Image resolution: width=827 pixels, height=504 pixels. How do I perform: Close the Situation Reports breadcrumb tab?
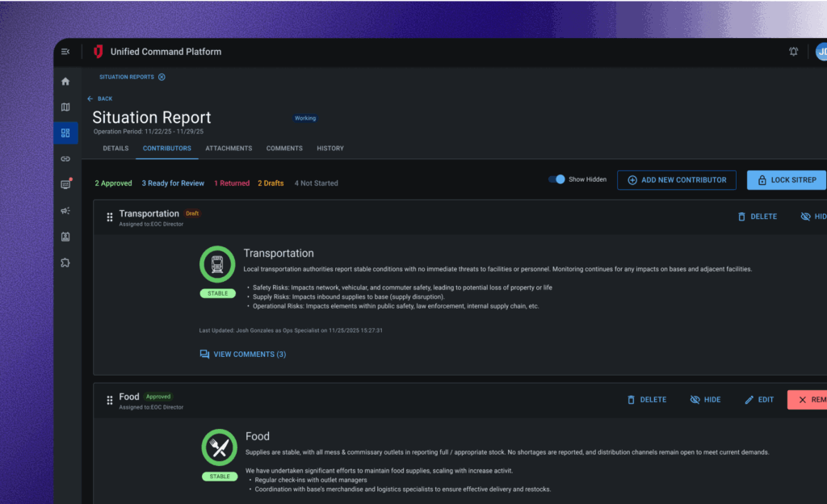162,77
